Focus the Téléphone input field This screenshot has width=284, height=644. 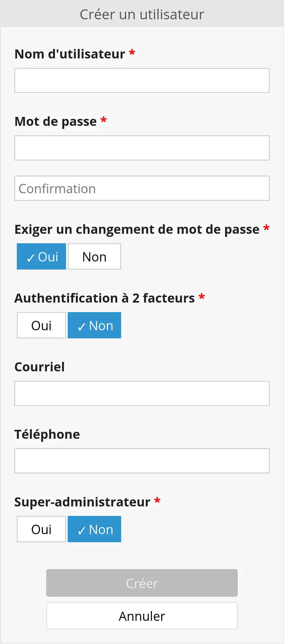142,461
